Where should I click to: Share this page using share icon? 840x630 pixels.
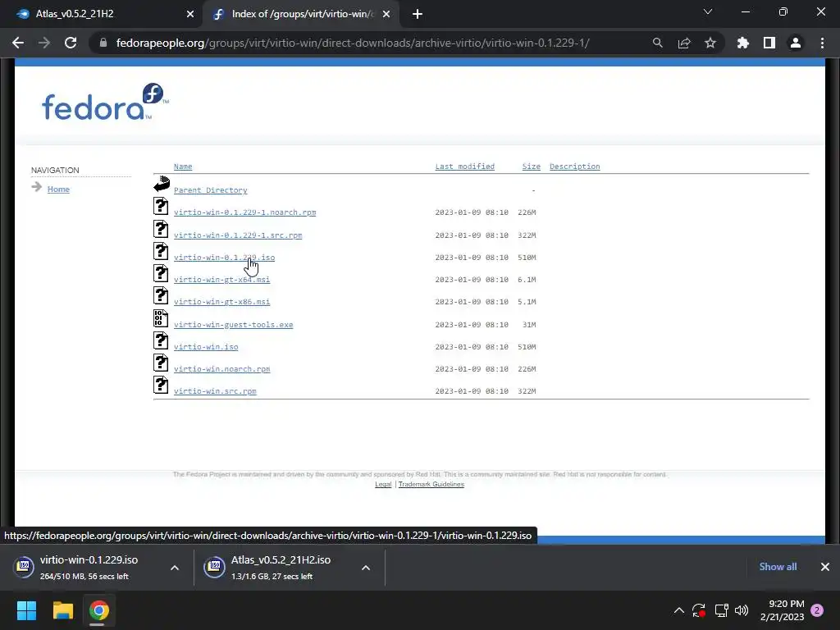(684, 43)
